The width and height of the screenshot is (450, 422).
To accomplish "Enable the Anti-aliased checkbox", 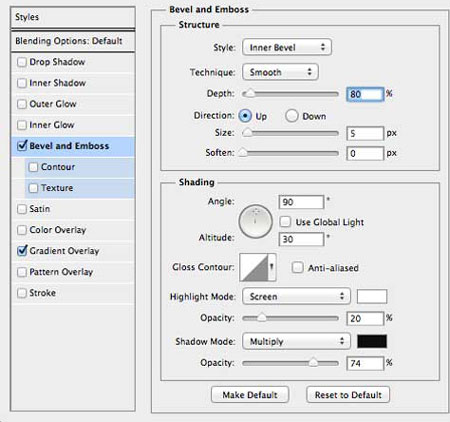I will coord(297,268).
